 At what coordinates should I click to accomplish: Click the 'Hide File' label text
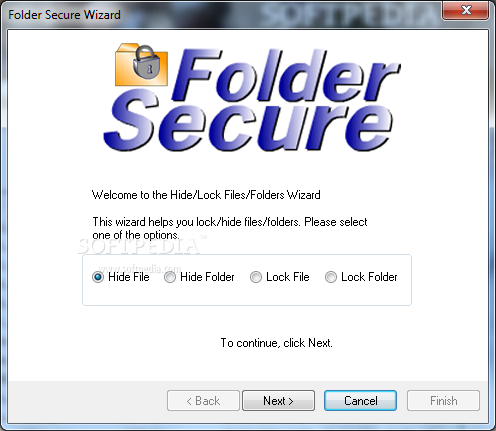click(x=129, y=277)
